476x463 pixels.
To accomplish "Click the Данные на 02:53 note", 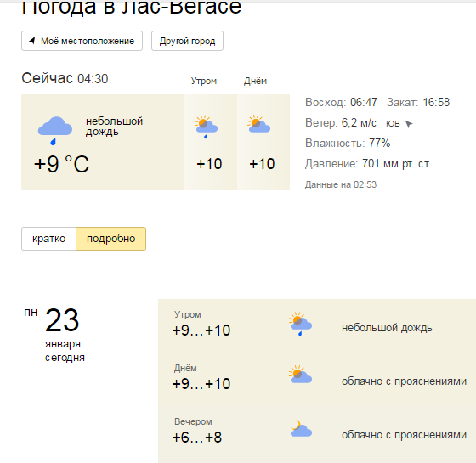I will [341, 184].
